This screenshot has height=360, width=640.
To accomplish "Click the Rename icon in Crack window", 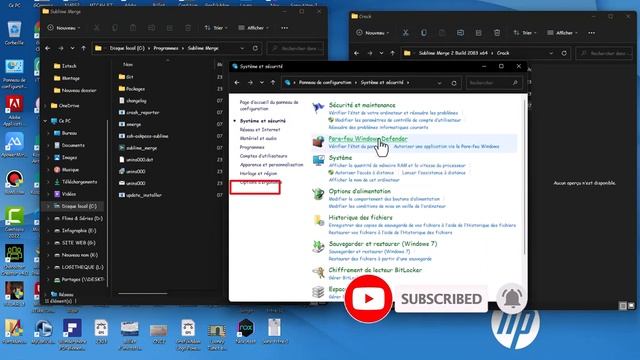I will pos(460,33).
